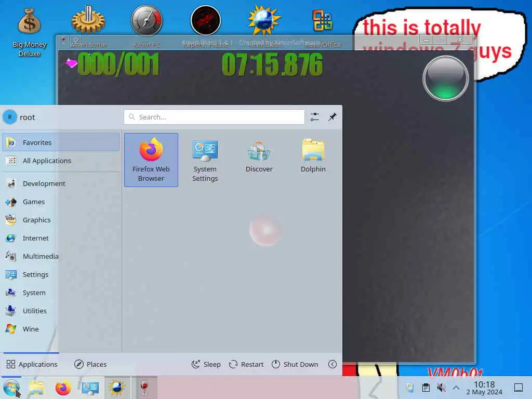The height and width of the screenshot is (399, 532).
Task: Expand more power options arrow
Action: 332,364
